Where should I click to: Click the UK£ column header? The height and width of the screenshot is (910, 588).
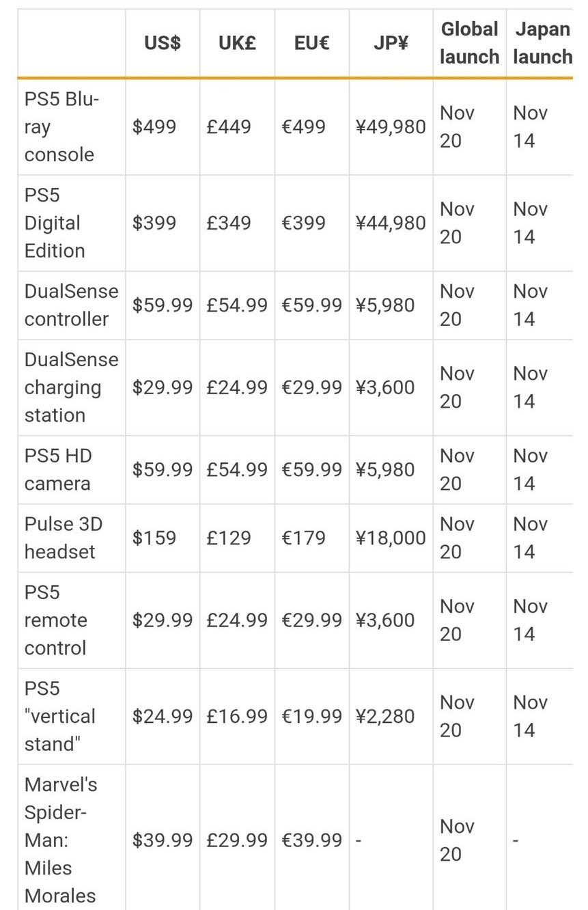coord(237,44)
